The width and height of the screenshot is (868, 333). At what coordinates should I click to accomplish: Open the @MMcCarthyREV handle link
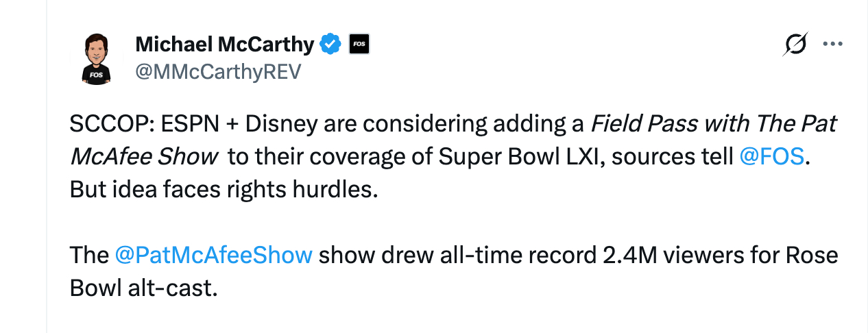click(218, 71)
